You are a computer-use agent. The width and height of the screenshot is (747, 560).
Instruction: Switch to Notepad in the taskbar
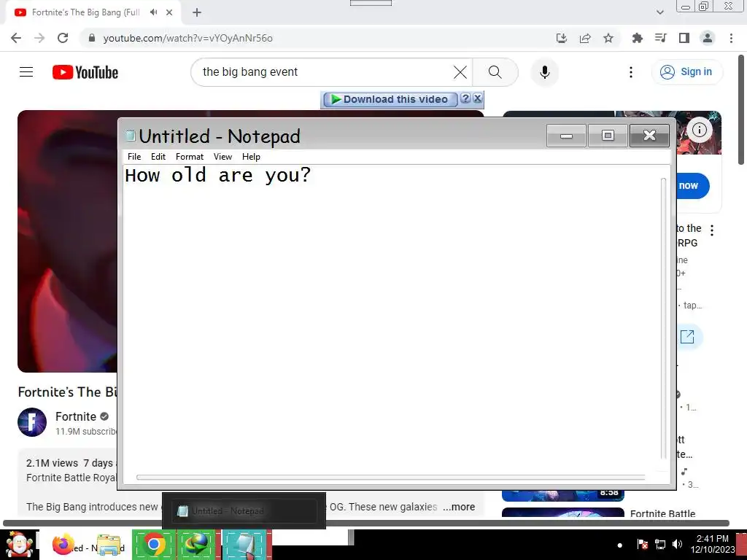(x=247, y=544)
